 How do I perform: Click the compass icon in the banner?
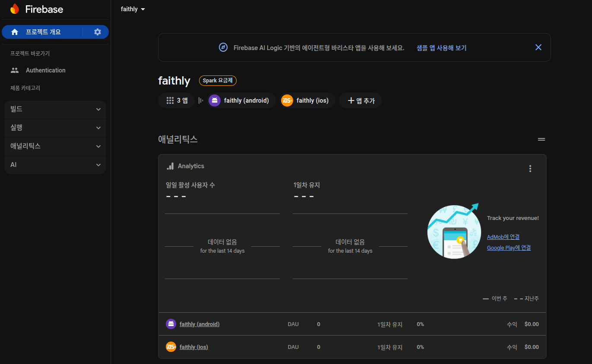point(223,47)
